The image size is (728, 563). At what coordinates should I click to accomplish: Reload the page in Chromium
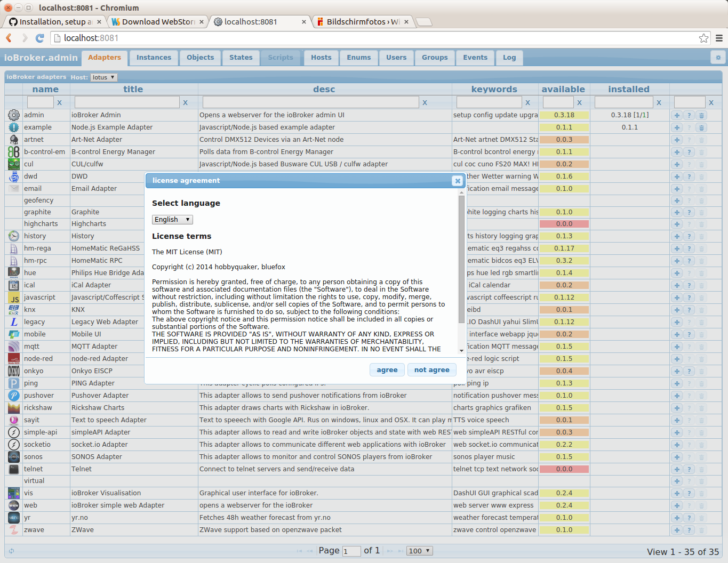(39, 38)
